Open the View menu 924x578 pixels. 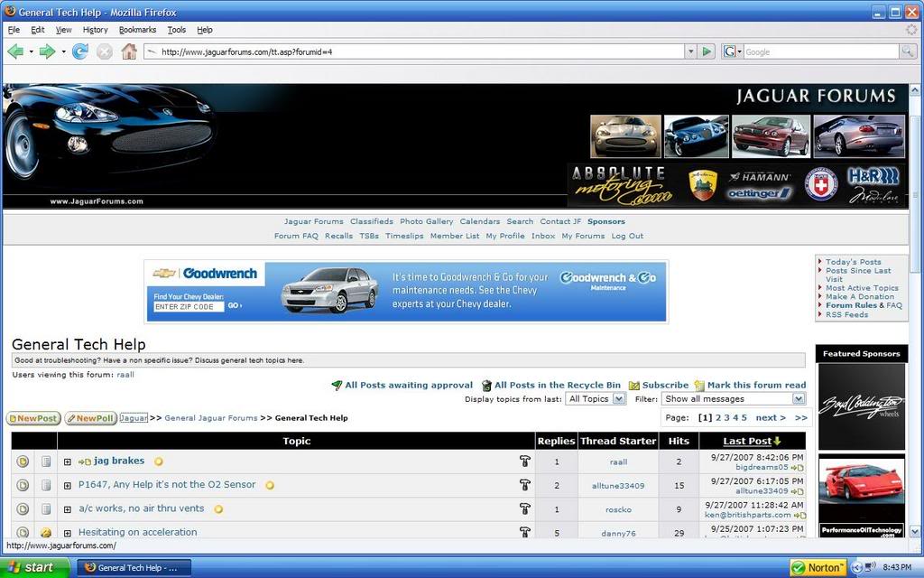click(64, 30)
